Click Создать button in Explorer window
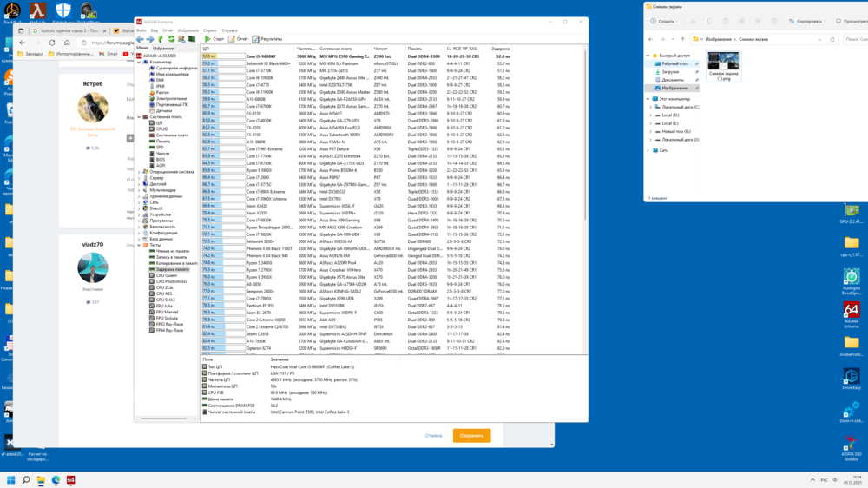Viewport: 868px width, 488px height. pos(664,21)
